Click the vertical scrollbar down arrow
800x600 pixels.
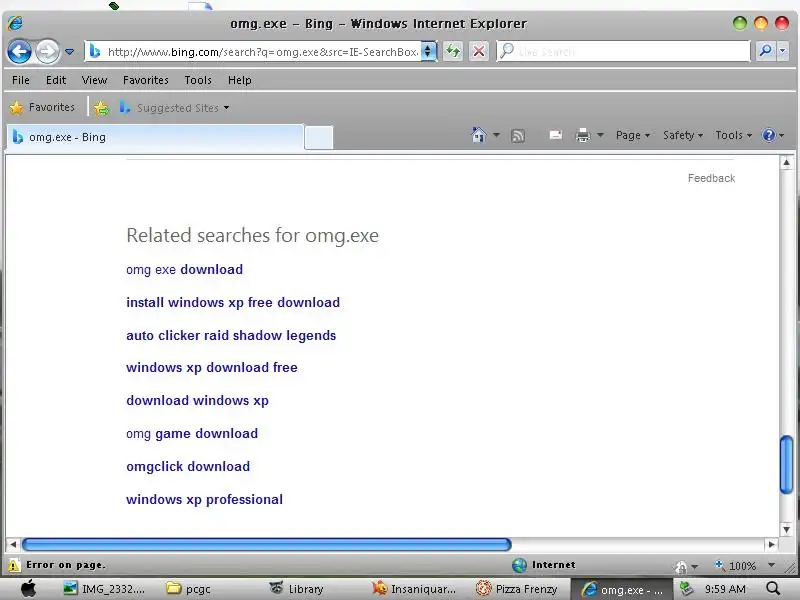pos(786,530)
